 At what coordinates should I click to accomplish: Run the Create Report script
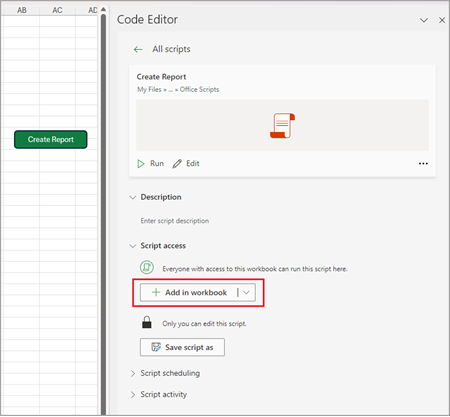click(150, 164)
